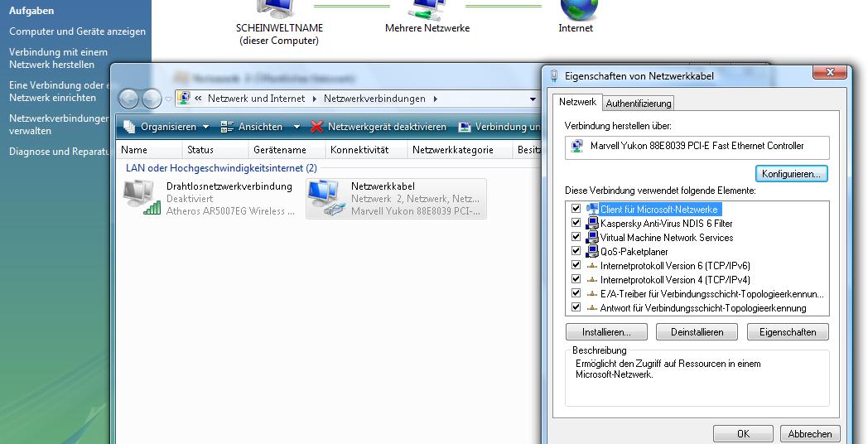This screenshot has height=444, width=868.
Task: Click the Mehrere Netzwerke icon
Action: 427,9
